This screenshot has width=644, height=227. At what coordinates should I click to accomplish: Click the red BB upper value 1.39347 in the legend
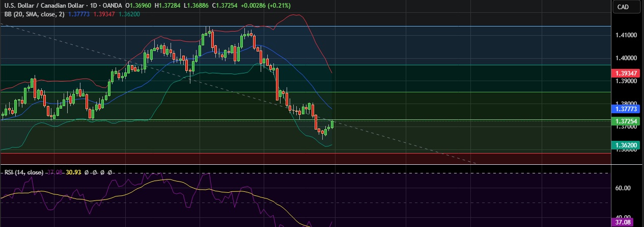104,14
